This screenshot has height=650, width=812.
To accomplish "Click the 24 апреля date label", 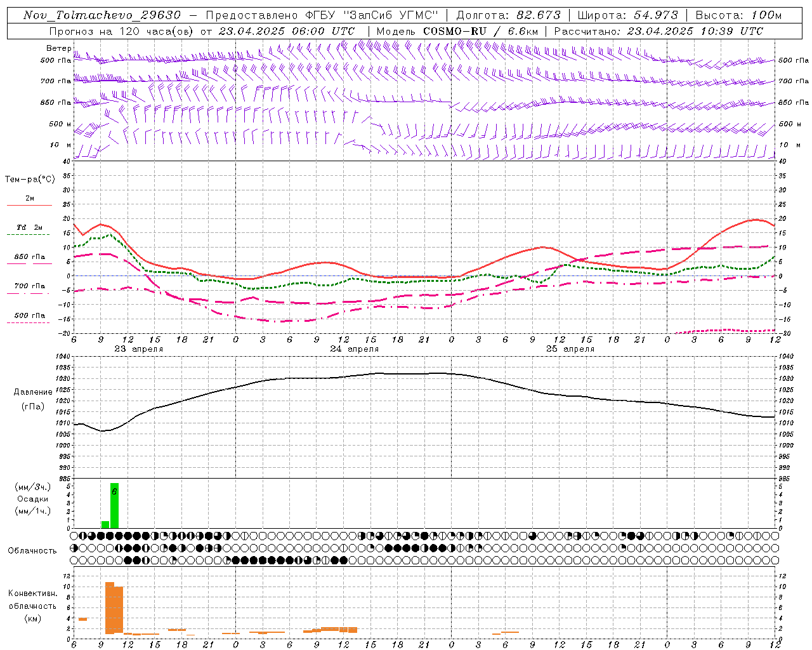I will 354,349.
